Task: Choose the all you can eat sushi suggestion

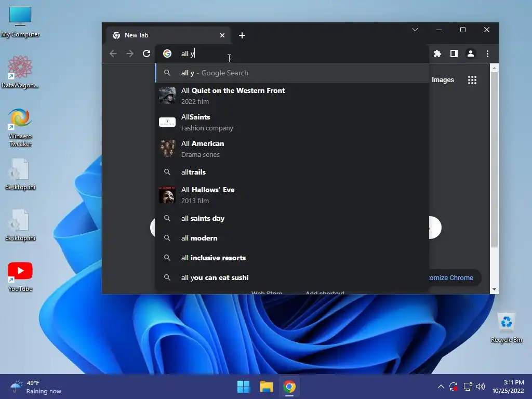Action: (x=292, y=277)
